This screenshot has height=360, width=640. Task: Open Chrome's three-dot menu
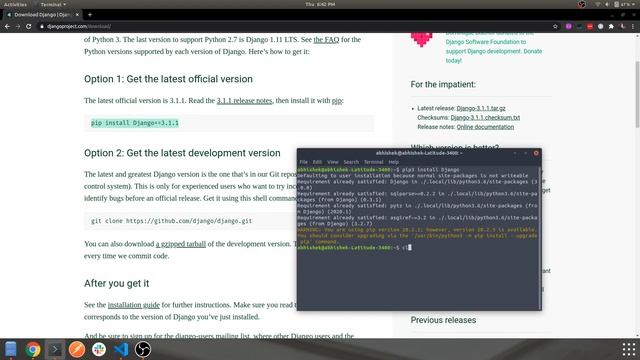(633, 26)
